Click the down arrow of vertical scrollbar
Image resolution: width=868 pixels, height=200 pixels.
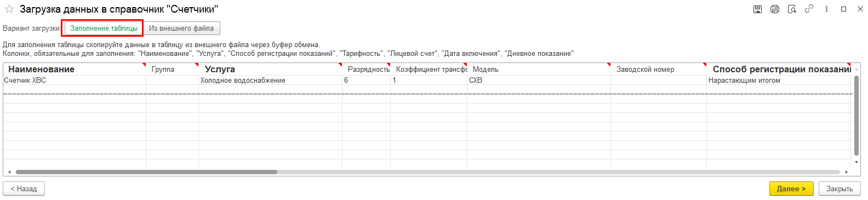[856, 162]
